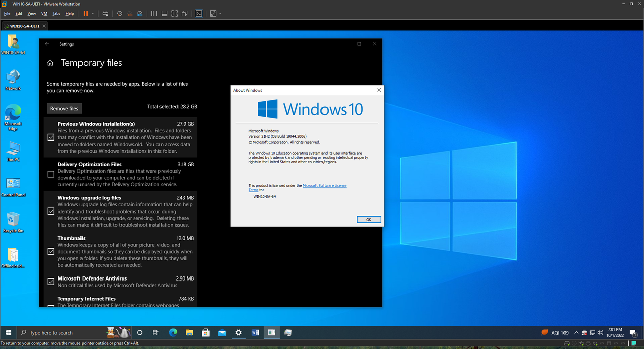Check the Delivery Optimization Files checkbox
The image size is (644, 349).
pyautogui.click(x=51, y=174)
